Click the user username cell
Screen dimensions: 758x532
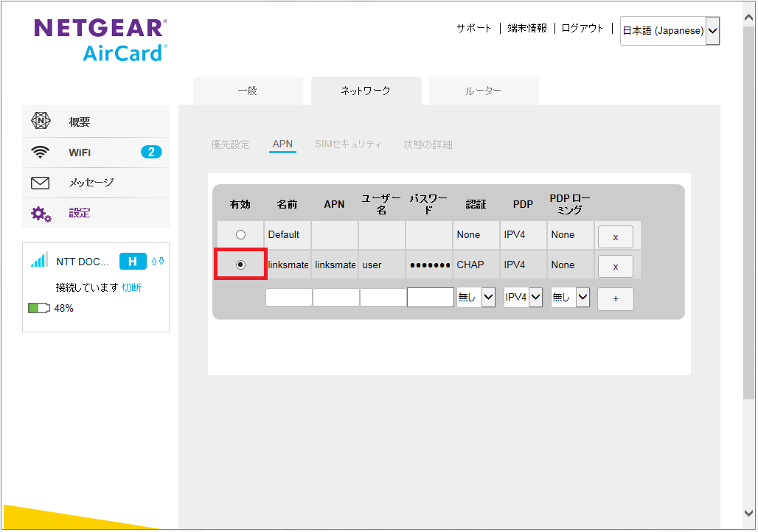382,265
